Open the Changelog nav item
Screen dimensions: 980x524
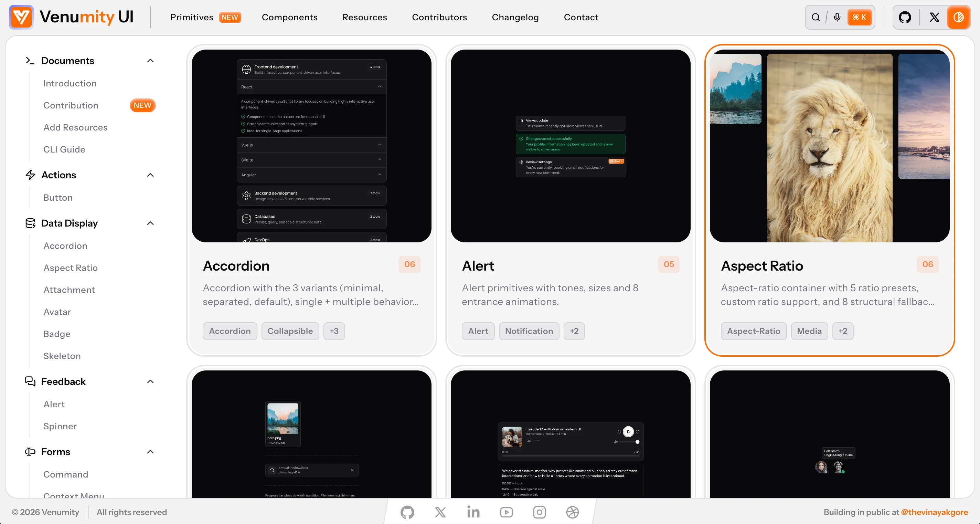click(x=515, y=17)
